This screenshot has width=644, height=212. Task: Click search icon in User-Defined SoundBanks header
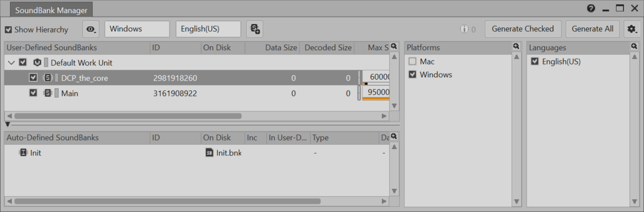[x=394, y=46]
